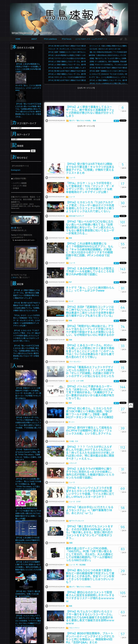Click the 記事検索 text input field

click(x=21, y=151)
